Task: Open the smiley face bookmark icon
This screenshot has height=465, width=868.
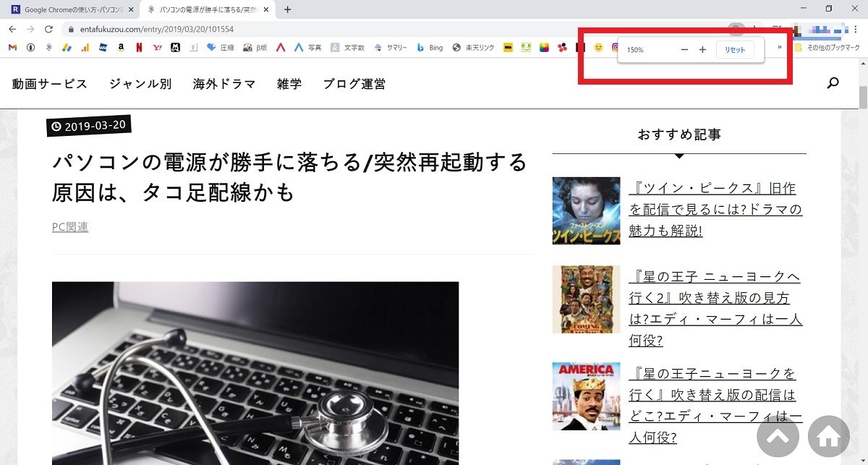Action: [598, 48]
